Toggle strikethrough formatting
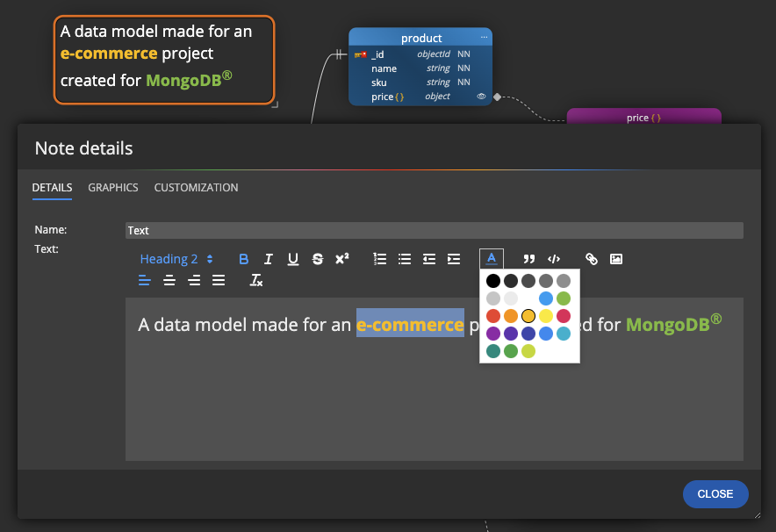 317,258
